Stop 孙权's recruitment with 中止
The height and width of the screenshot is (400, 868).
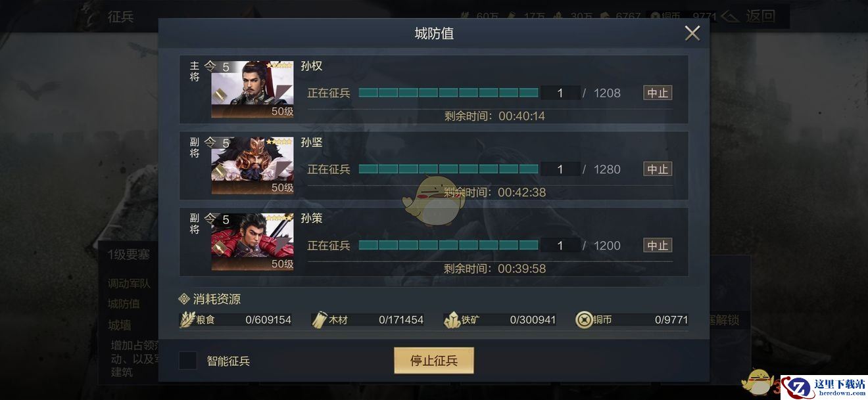658,93
